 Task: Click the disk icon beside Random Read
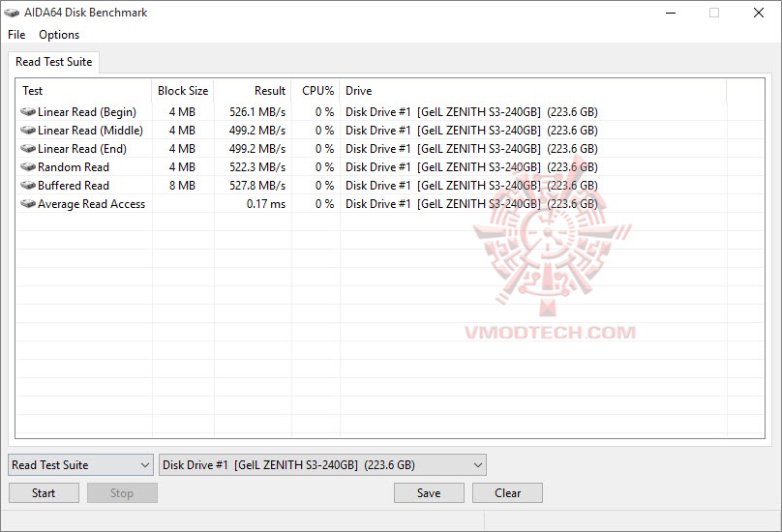pos(28,167)
